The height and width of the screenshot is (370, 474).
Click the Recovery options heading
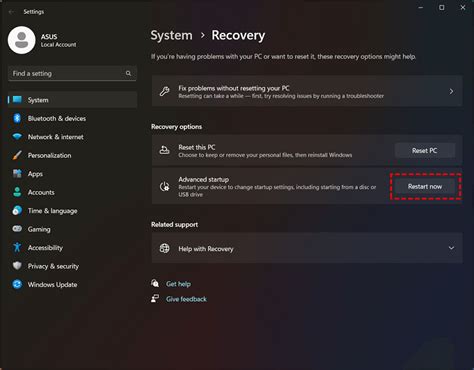[x=176, y=127]
